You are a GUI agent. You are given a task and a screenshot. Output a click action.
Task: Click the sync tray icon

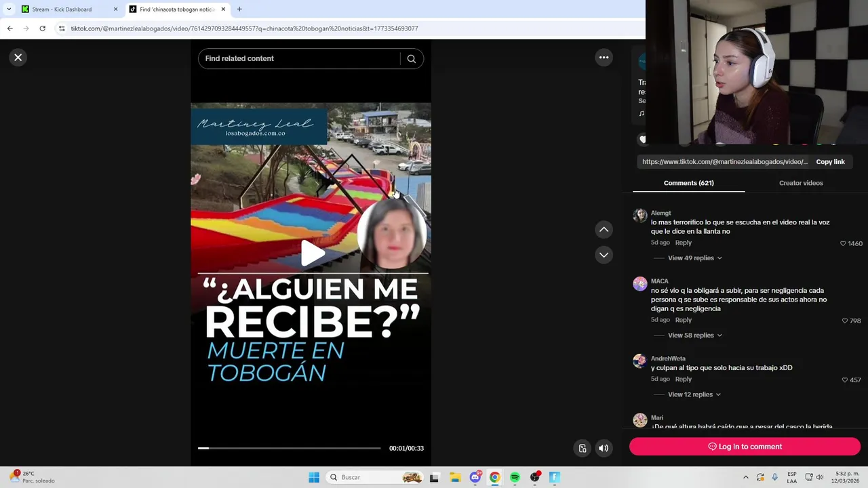760,477
